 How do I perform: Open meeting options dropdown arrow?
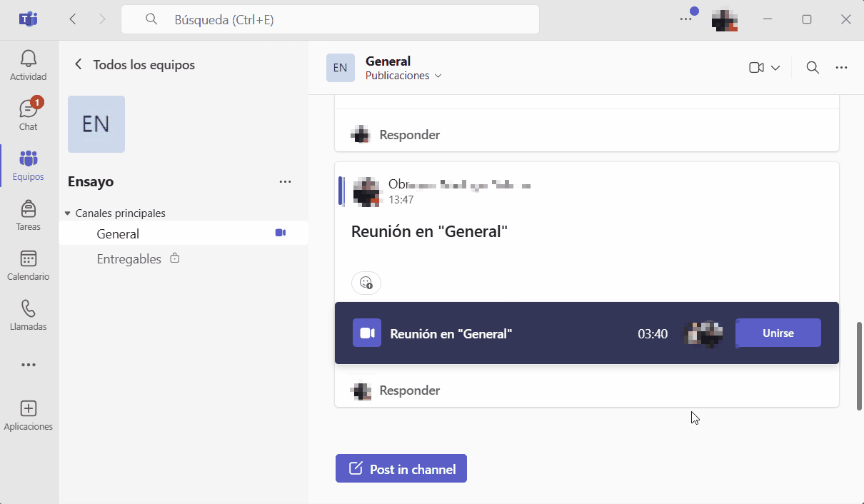coord(775,68)
